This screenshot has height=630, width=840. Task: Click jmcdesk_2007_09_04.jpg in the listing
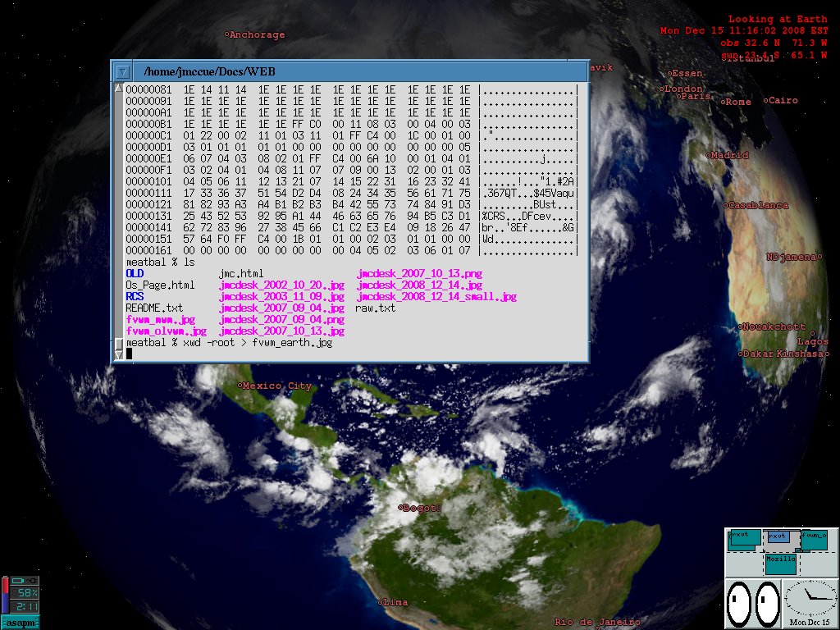[281, 308]
